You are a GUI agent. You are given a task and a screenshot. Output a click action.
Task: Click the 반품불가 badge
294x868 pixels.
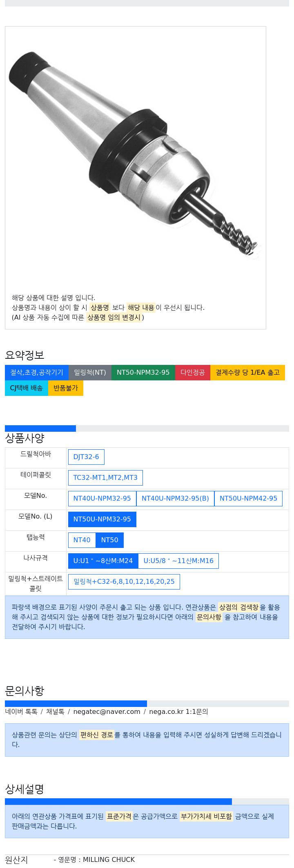coord(66,388)
